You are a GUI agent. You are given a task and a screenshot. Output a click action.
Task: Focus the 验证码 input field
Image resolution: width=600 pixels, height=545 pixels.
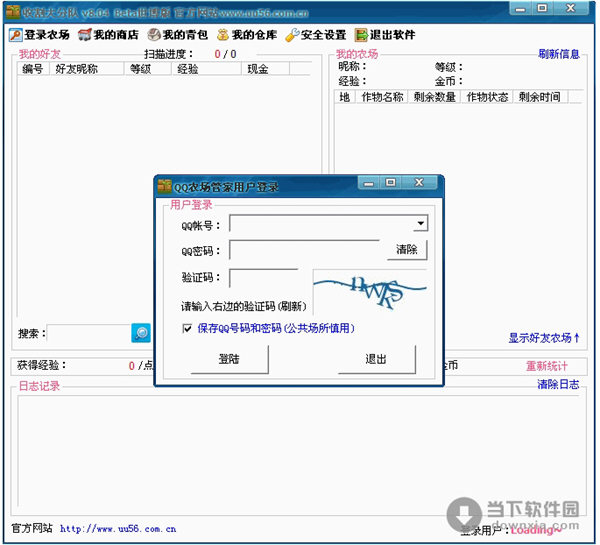point(264,278)
